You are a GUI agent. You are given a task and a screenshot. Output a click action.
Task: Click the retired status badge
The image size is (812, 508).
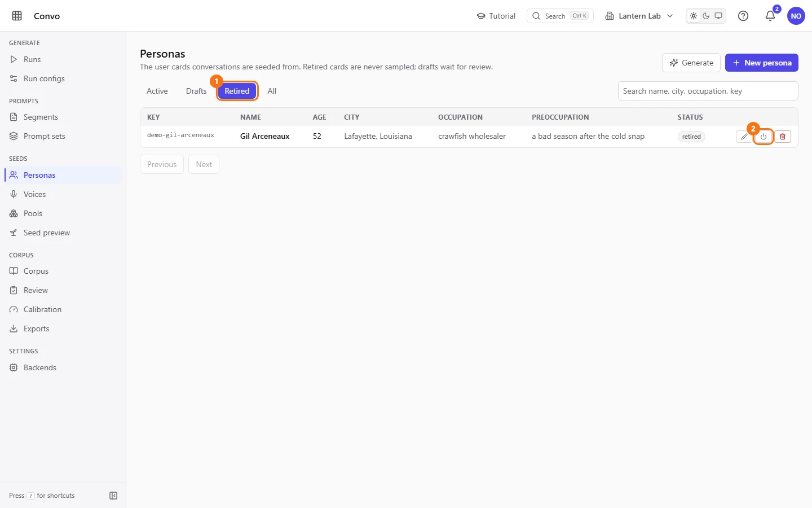tap(691, 137)
